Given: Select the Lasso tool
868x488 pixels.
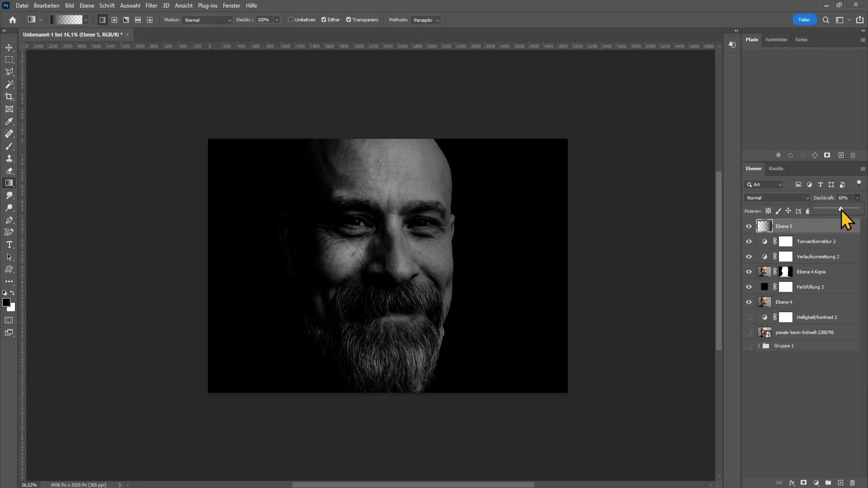Looking at the screenshot, I should pos(9,72).
